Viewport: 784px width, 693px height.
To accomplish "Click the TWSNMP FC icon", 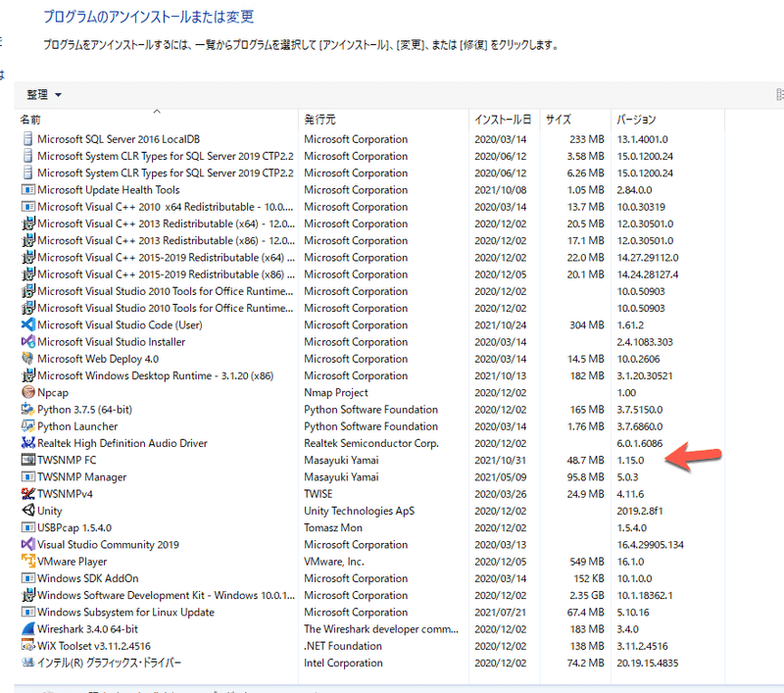I will 28,460.
